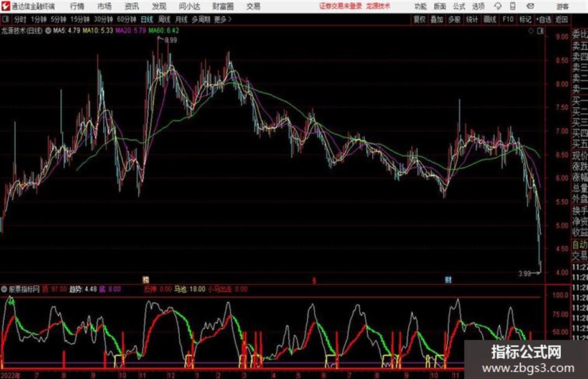Image resolution: width=588 pixels, height=379 pixels.
Task: Click the 证券交易未登录 login link
Action: click(340, 6)
